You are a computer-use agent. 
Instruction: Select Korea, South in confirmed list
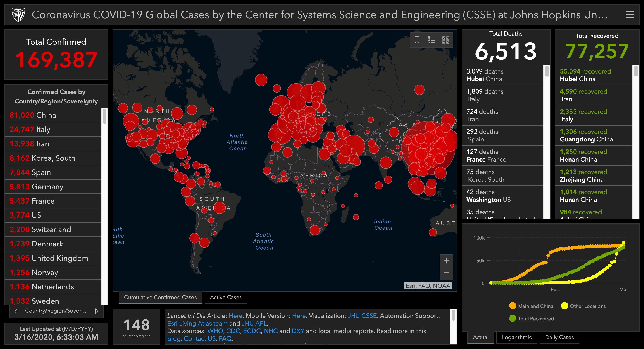click(x=53, y=158)
